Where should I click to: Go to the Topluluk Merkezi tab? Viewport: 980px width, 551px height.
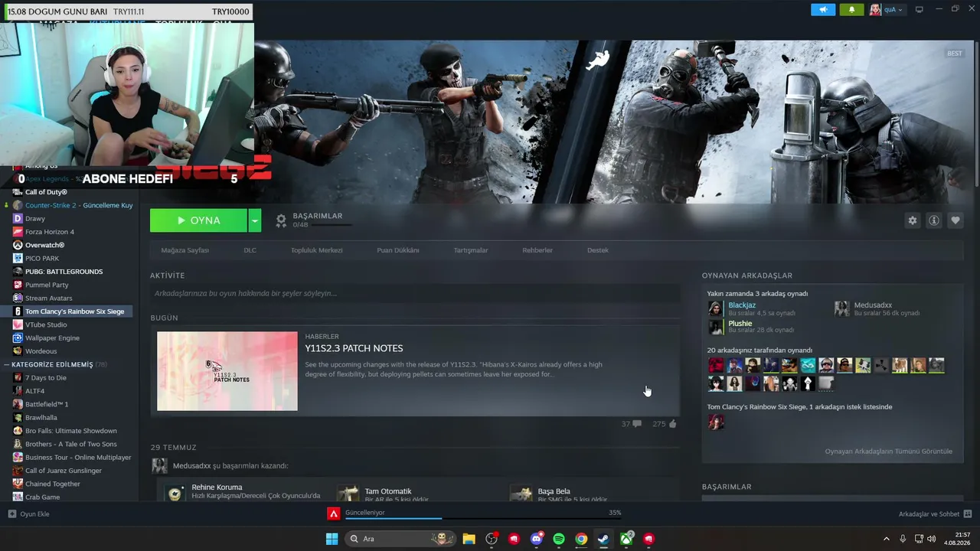pos(317,250)
